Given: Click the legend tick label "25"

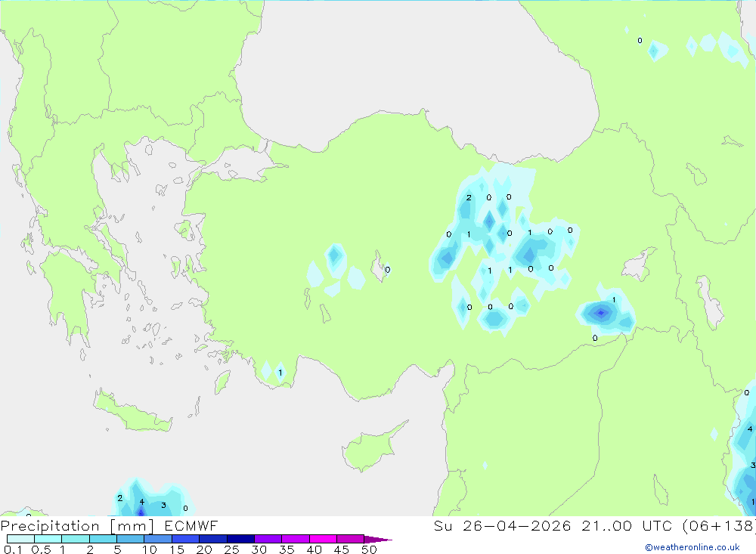Looking at the screenshot, I should click(232, 549).
